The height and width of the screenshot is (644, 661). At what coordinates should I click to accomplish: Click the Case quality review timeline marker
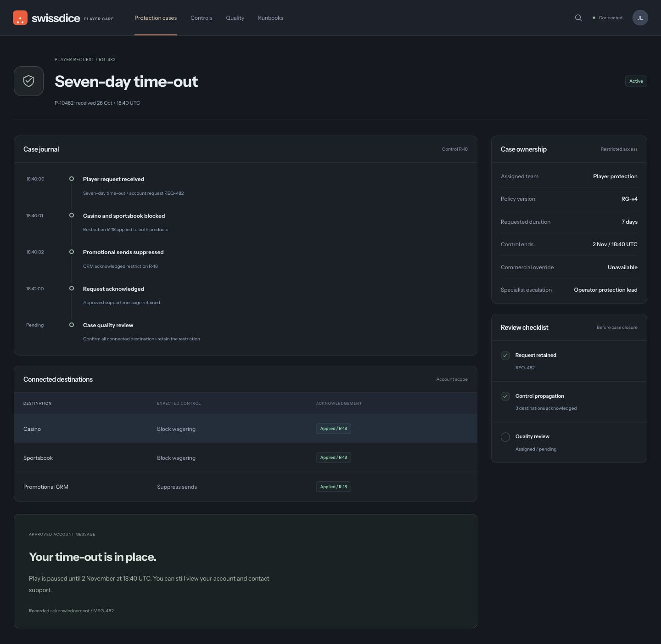point(72,325)
